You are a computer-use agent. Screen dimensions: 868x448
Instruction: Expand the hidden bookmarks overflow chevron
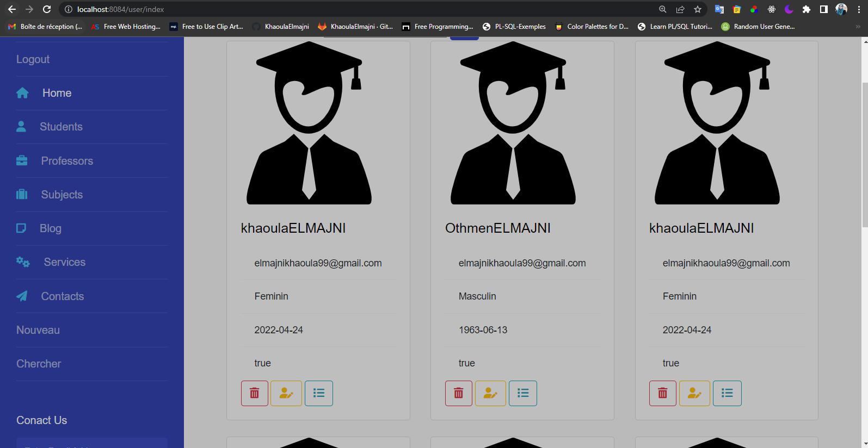pyautogui.click(x=858, y=27)
